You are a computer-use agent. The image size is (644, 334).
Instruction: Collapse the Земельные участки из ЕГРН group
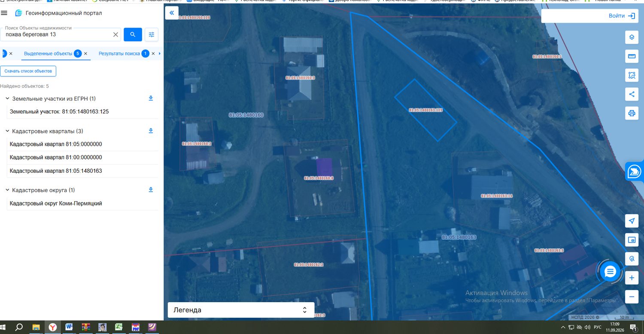point(7,98)
